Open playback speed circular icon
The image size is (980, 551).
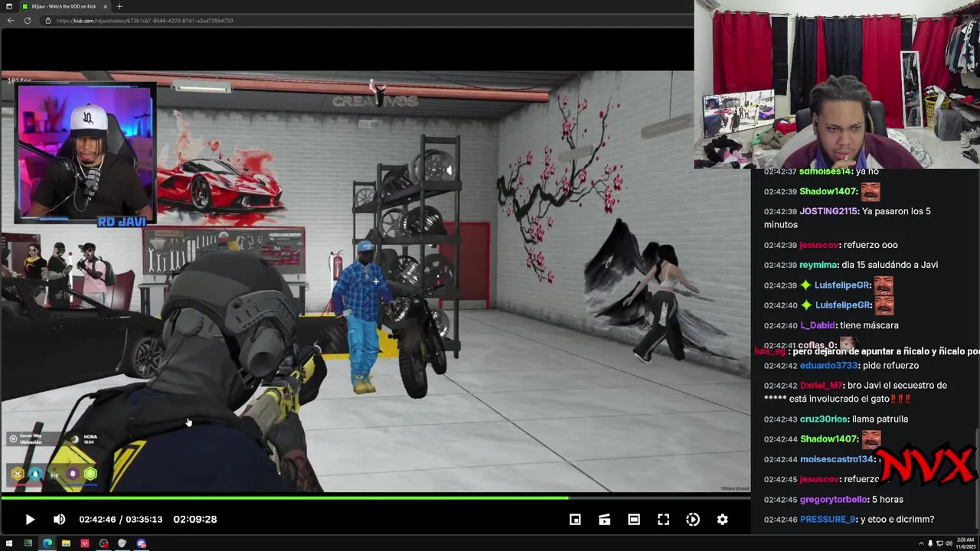pyautogui.click(x=693, y=520)
